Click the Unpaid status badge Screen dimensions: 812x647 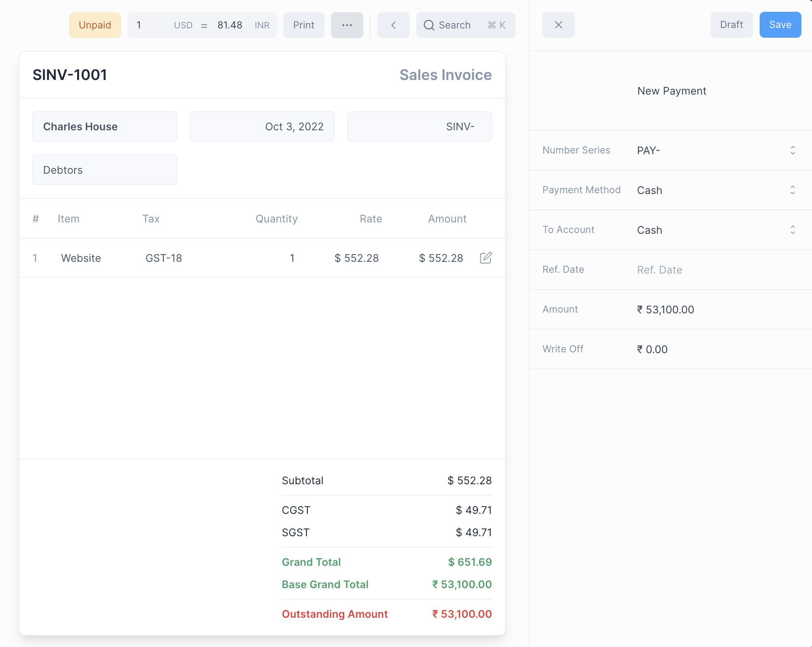click(x=95, y=25)
